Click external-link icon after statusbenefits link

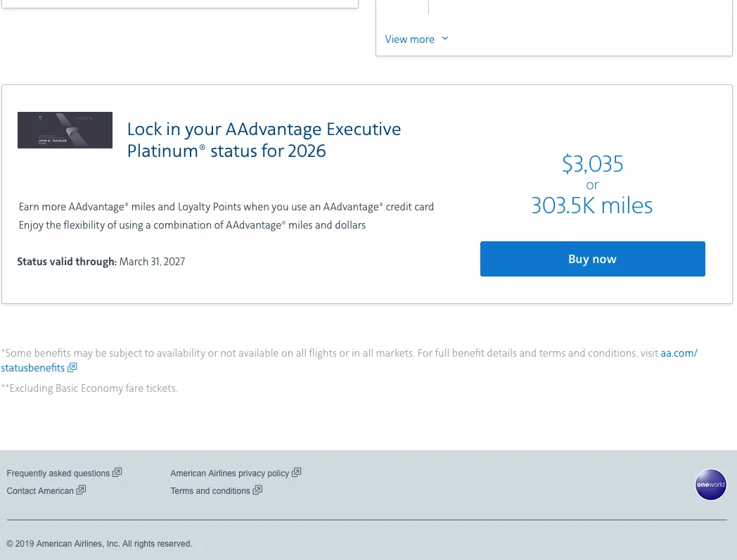click(72, 367)
